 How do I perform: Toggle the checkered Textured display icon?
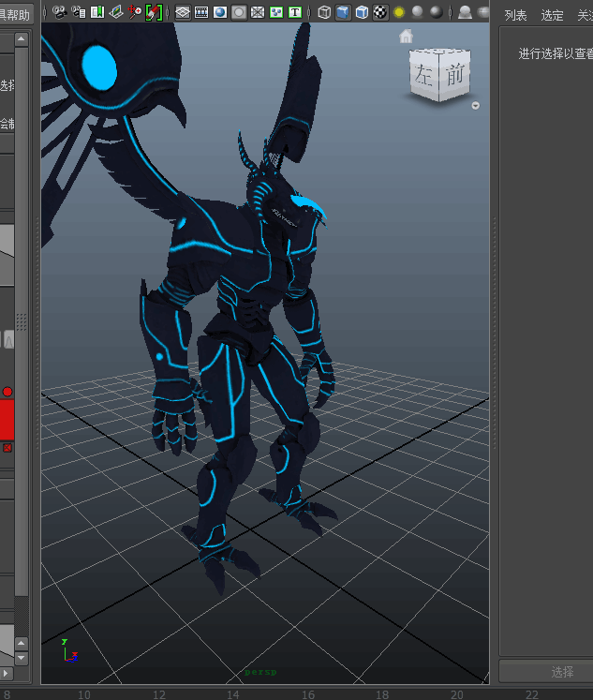click(x=380, y=12)
